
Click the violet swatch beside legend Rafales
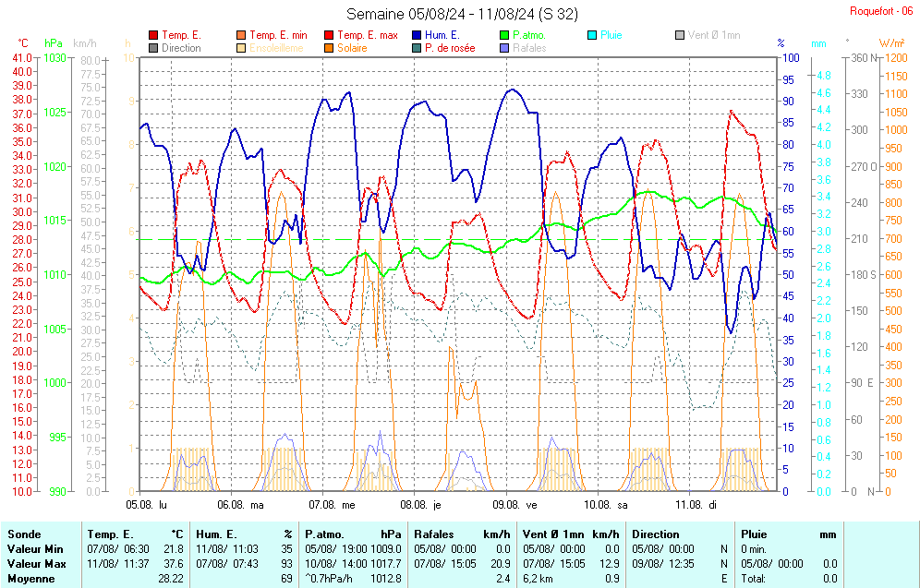(504, 48)
